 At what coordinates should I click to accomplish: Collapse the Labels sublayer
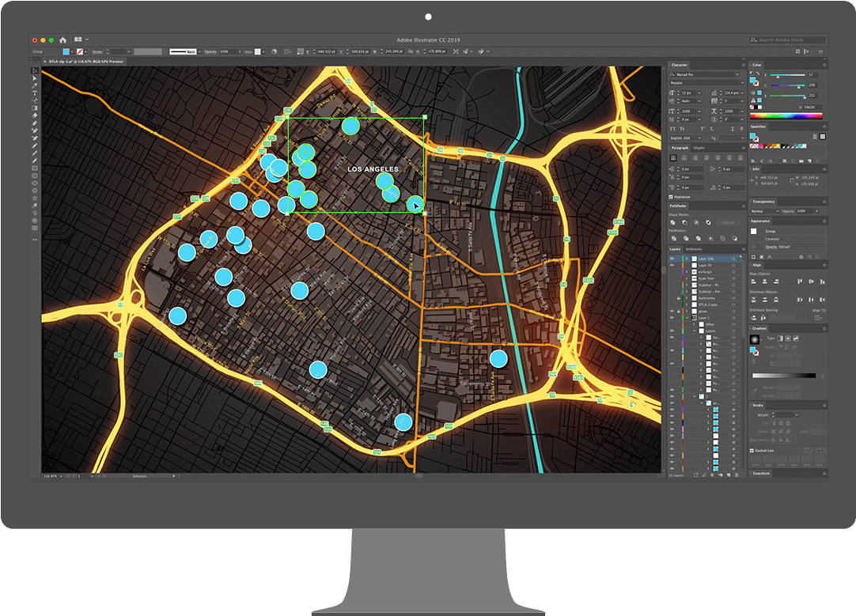(x=695, y=331)
